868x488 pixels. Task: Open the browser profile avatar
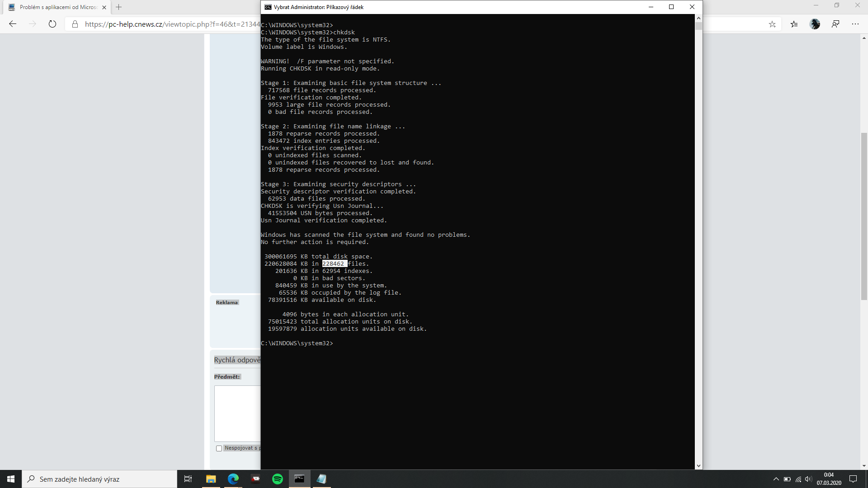coord(815,24)
